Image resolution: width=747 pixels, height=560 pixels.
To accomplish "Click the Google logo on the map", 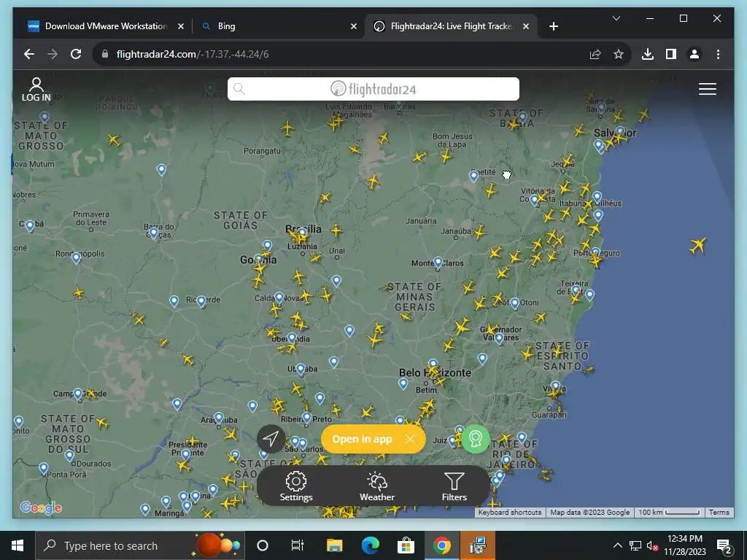I will pos(41,507).
